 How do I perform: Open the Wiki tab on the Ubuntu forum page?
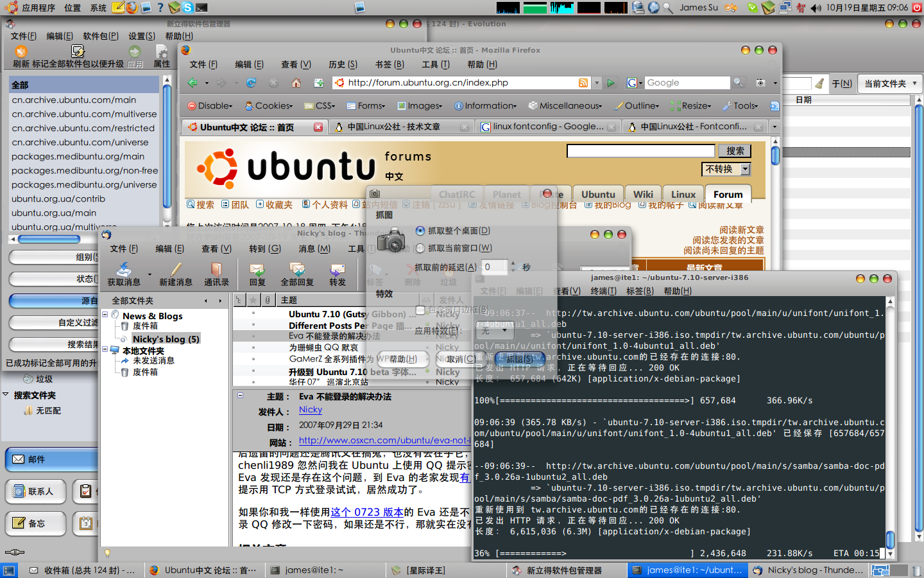tap(643, 194)
